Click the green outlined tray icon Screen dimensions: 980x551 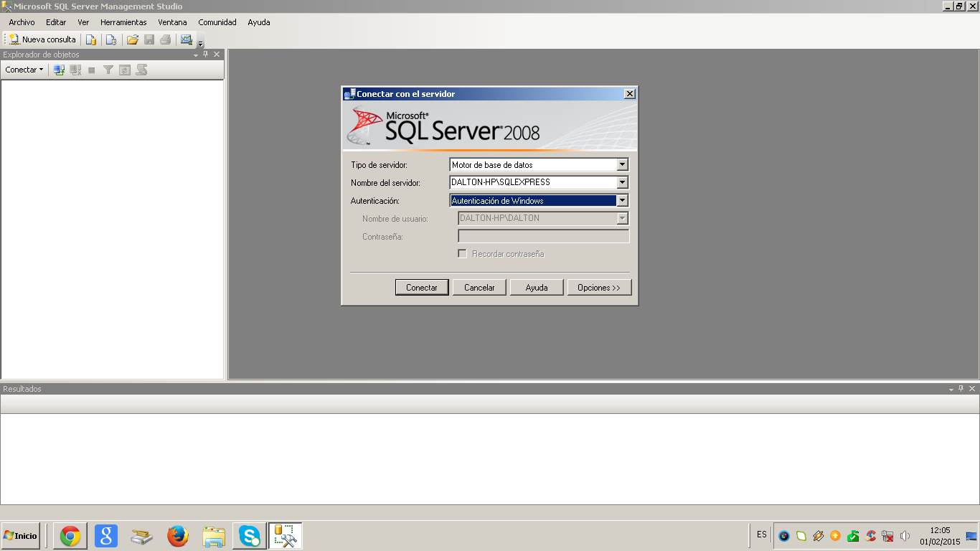pos(801,536)
